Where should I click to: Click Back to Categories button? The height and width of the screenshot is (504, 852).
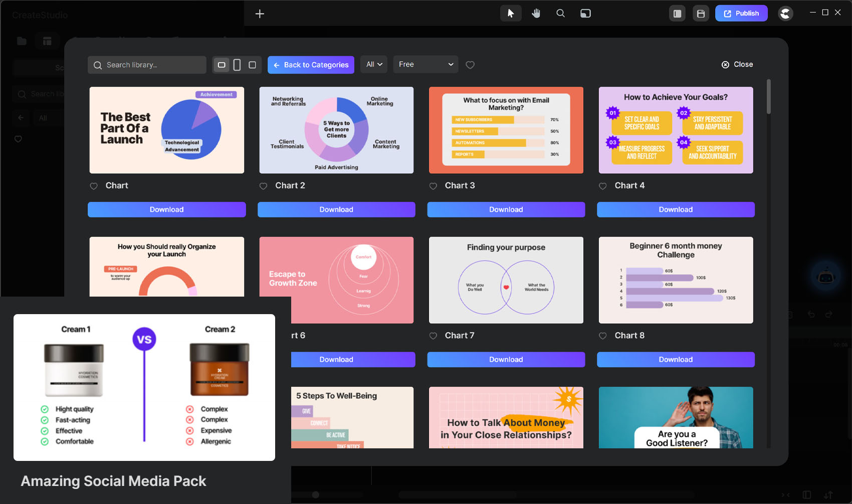(x=311, y=65)
